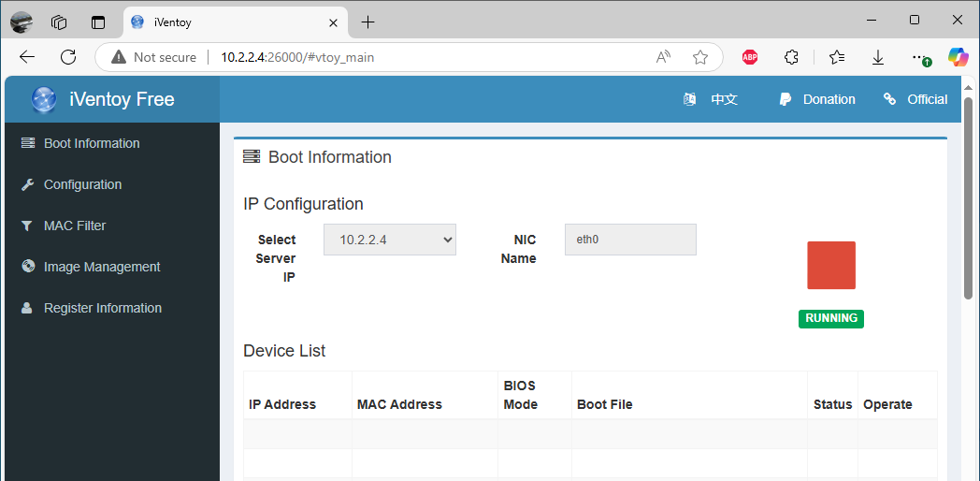980x481 pixels.
Task: Visit the Official website link
Action: click(x=915, y=99)
